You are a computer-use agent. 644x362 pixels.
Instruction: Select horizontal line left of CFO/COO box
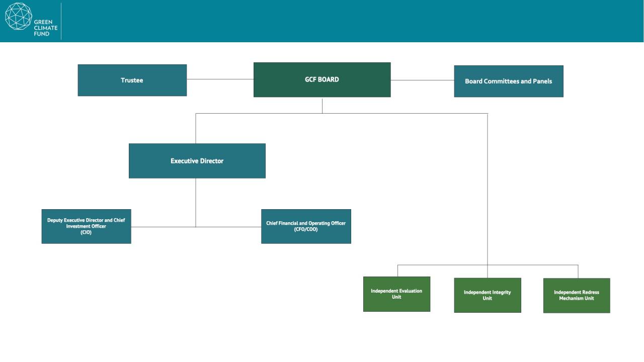point(229,227)
